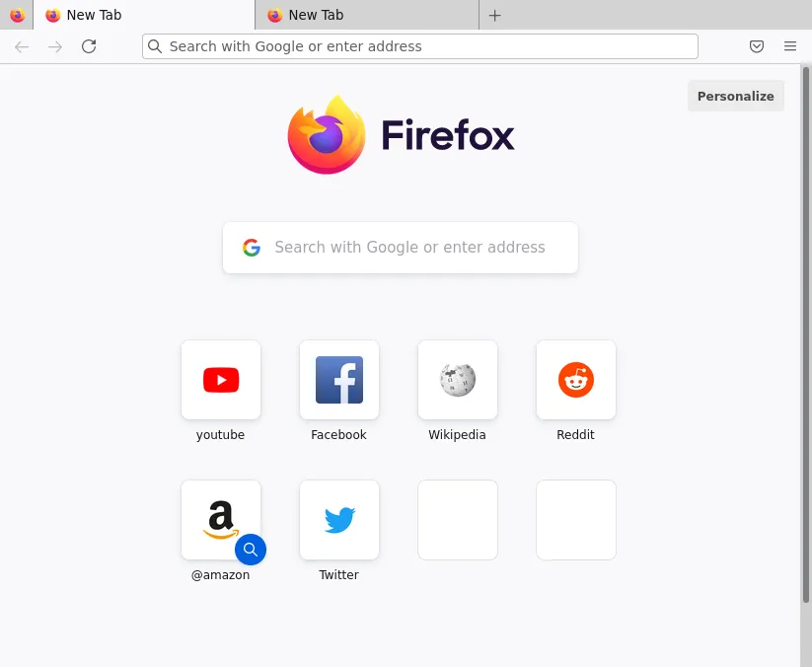Click the back navigation arrow
The height and width of the screenshot is (667, 812).
22,45
